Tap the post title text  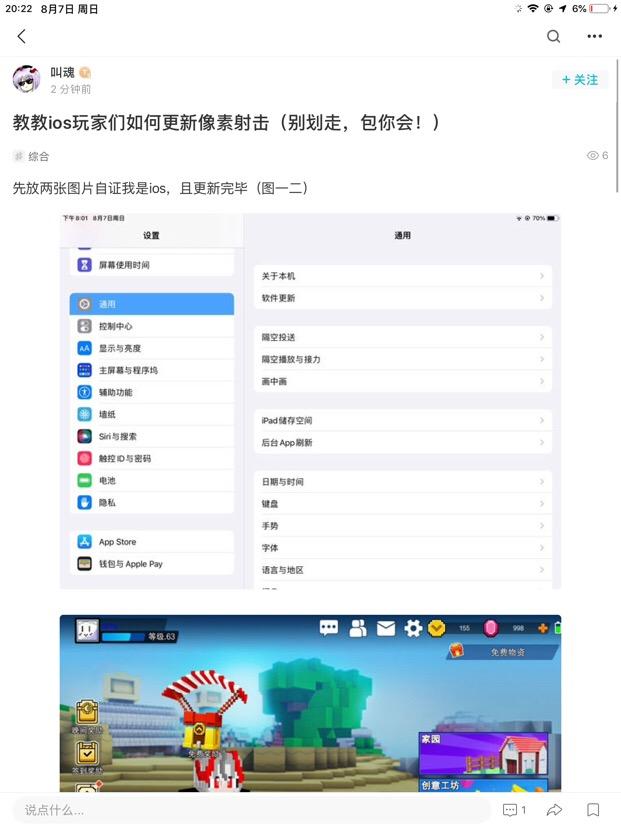pos(226,123)
